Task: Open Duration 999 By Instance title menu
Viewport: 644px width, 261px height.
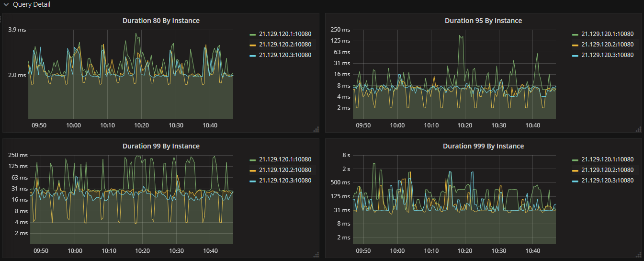Action: coord(483,146)
